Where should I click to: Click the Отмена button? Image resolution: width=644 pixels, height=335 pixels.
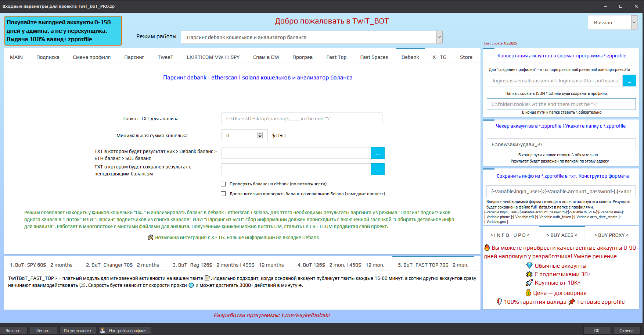[x=626, y=331]
